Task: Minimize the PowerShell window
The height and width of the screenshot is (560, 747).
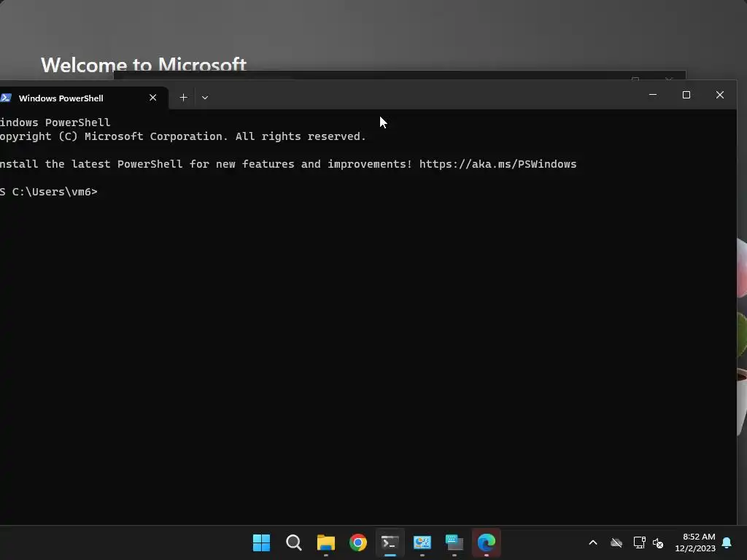Action: [653, 95]
